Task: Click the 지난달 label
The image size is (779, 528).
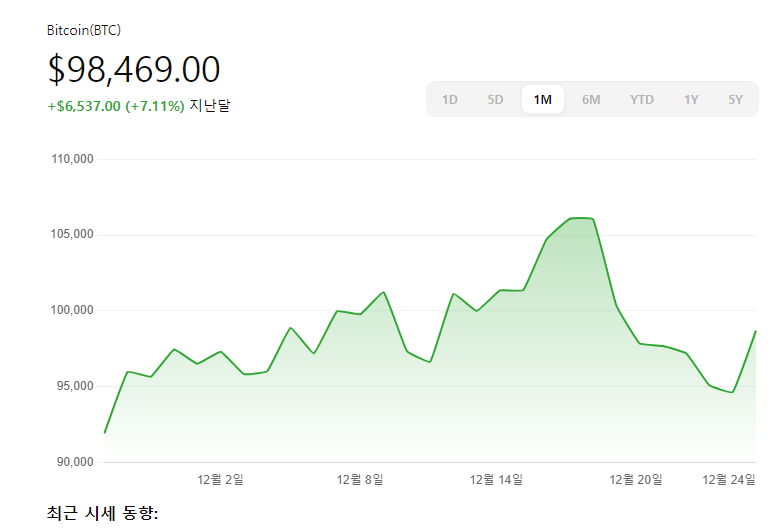Action: click(x=209, y=106)
